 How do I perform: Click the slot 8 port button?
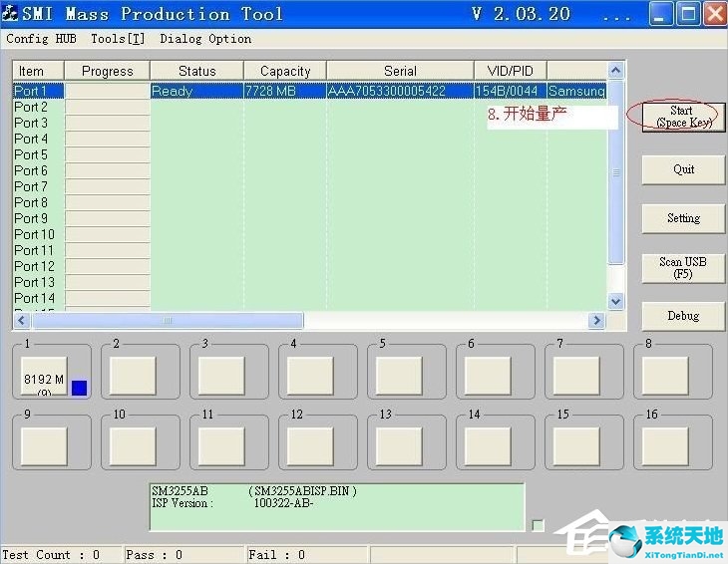(665, 376)
